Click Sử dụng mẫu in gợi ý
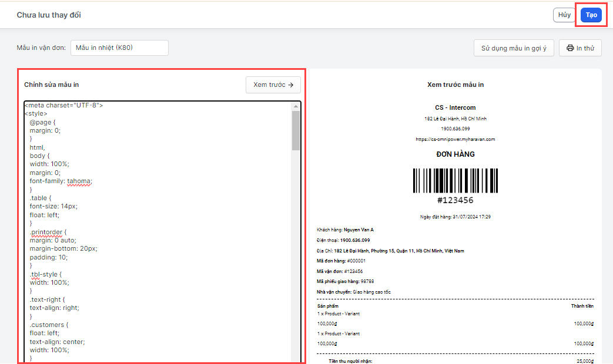Screen dimensions: 613x364 pos(514,48)
